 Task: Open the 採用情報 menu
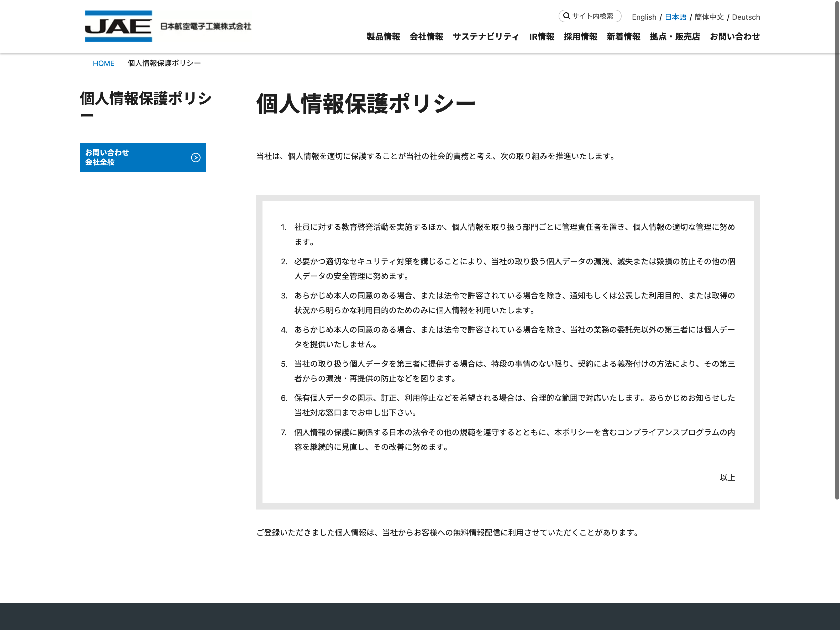click(x=580, y=36)
